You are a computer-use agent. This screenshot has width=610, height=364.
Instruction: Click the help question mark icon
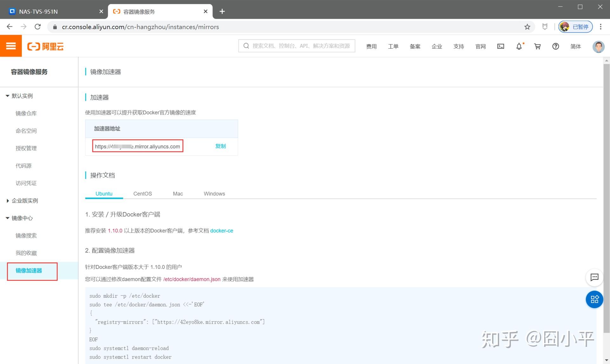555,46
